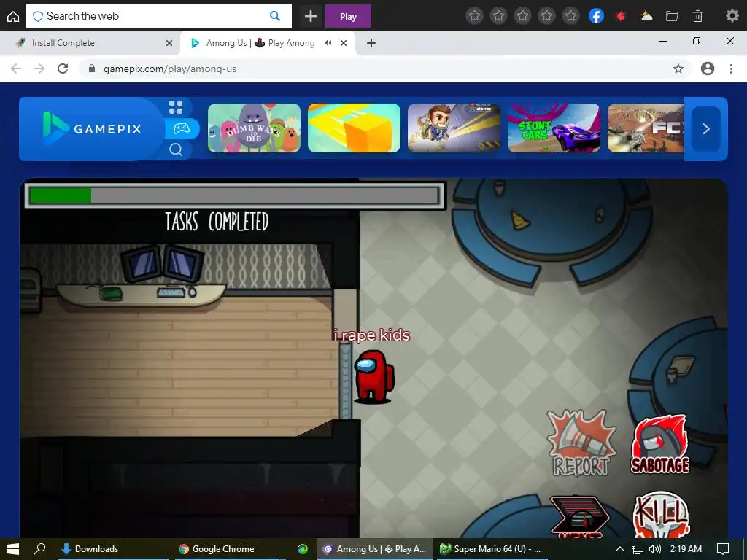
Task: Switch to Super Mario 64 taskbar window
Action: pos(492,549)
